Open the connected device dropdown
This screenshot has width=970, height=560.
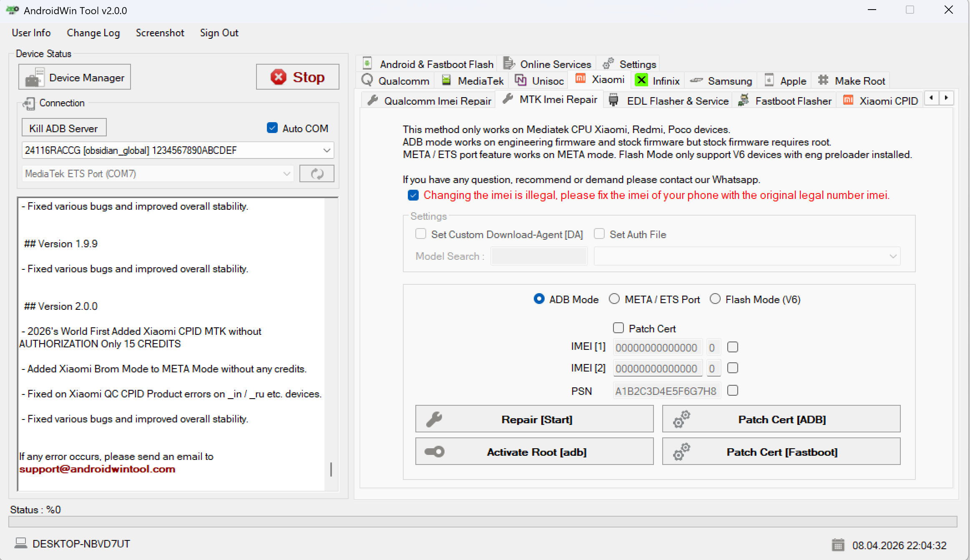tap(326, 150)
